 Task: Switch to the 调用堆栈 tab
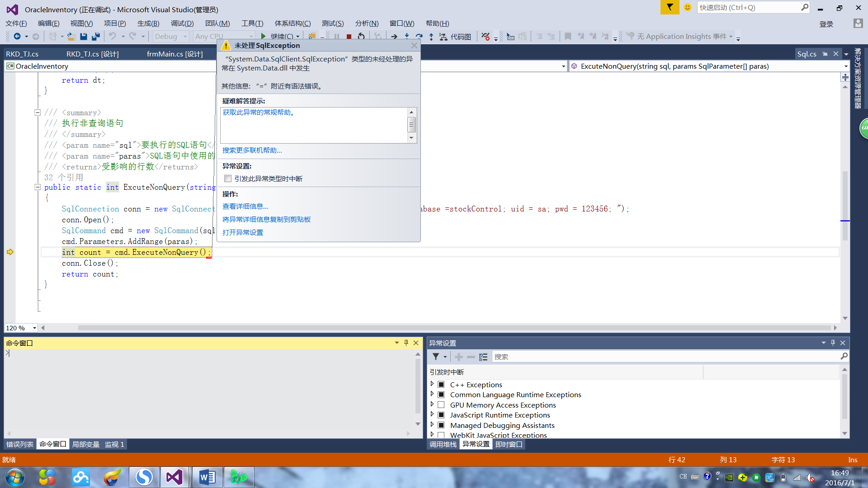[443, 444]
